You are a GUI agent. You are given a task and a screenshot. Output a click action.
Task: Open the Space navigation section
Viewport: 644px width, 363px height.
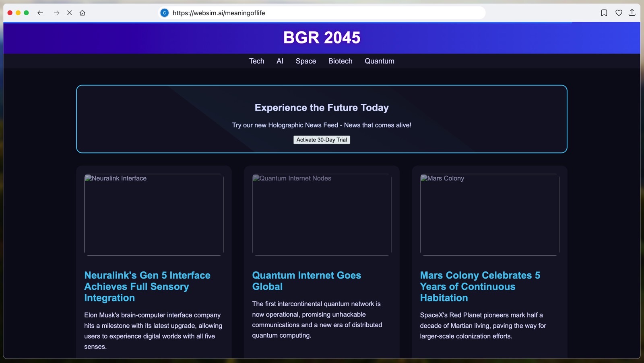click(306, 61)
